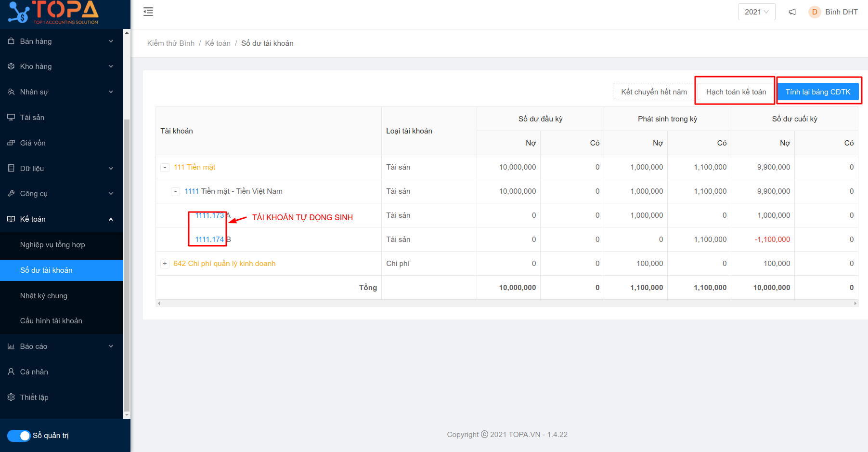Click the Thiết lập gear icon
This screenshot has width=868, height=452.
(11, 398)
